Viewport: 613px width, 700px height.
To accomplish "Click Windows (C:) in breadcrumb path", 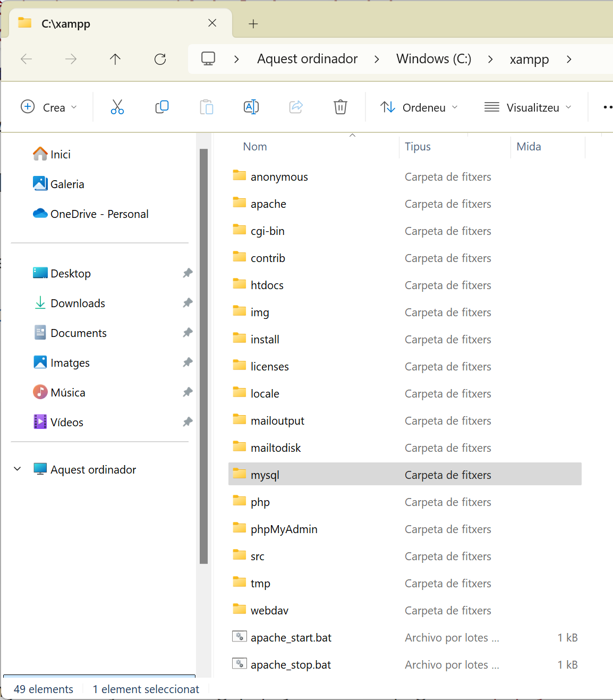I will click(433, 59).
